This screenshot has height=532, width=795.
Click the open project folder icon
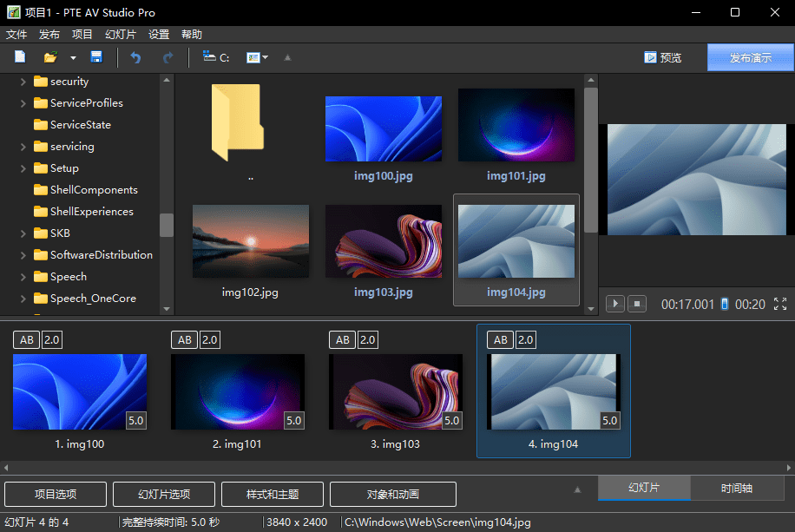[50, 57]
